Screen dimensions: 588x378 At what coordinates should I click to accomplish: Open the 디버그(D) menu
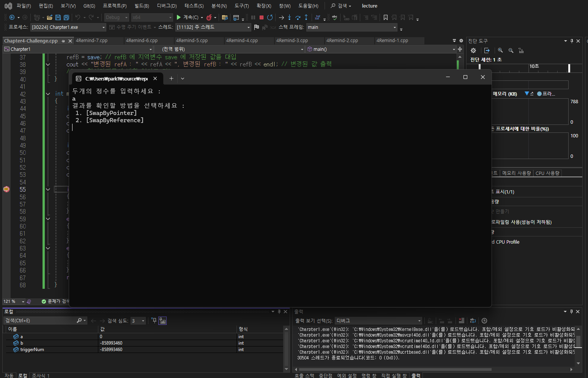(x=167, y=6)
